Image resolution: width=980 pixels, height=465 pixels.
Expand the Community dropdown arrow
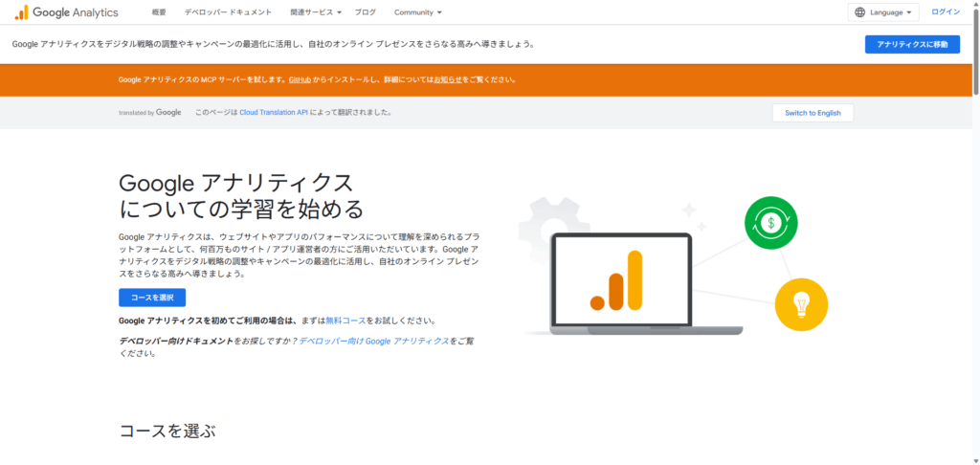click(439, 12)
